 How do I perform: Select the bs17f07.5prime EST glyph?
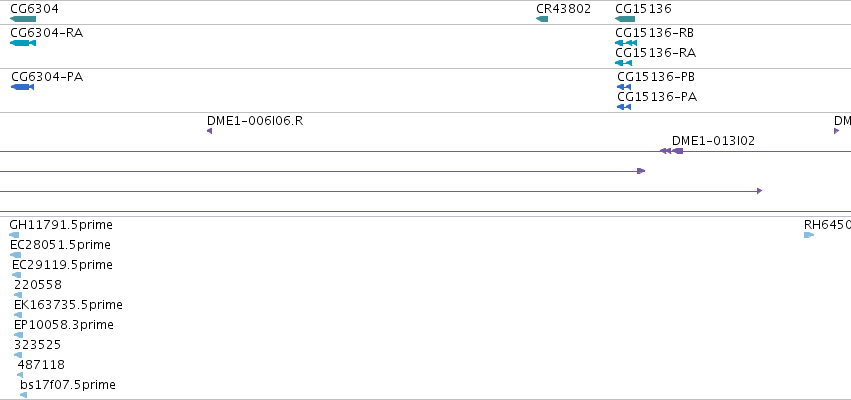(23, 395)
